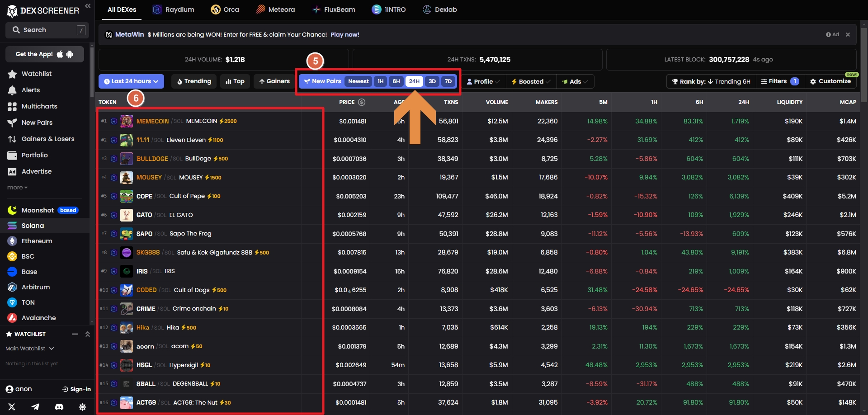The height and width of the screenshot is (415, 868).
Task: Open the Profile filter dropdown
Action: click(x=483, y=81)
